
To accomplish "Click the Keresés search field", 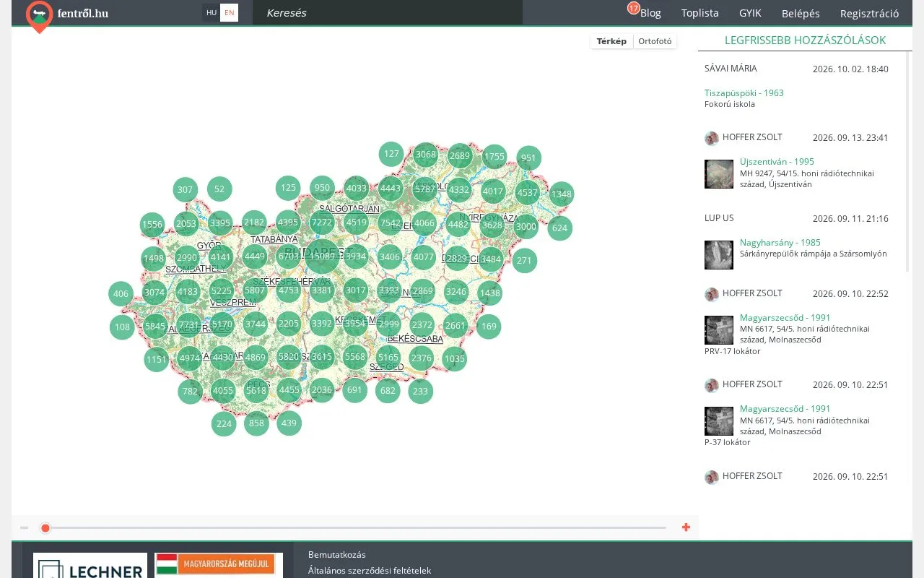I will pyautogui.click(x=388, y=12).
